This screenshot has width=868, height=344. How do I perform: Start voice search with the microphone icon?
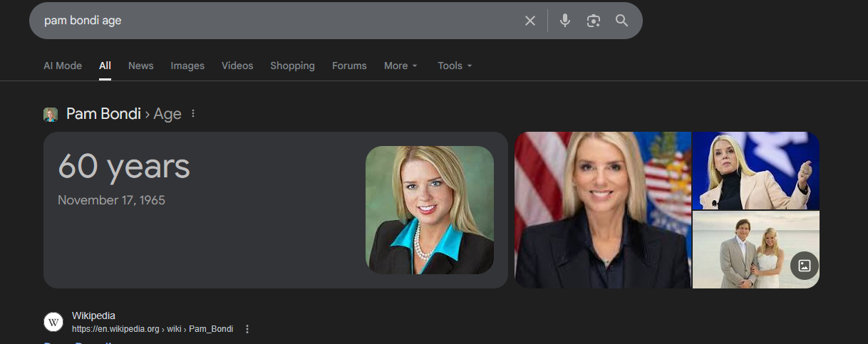point(565,21)
